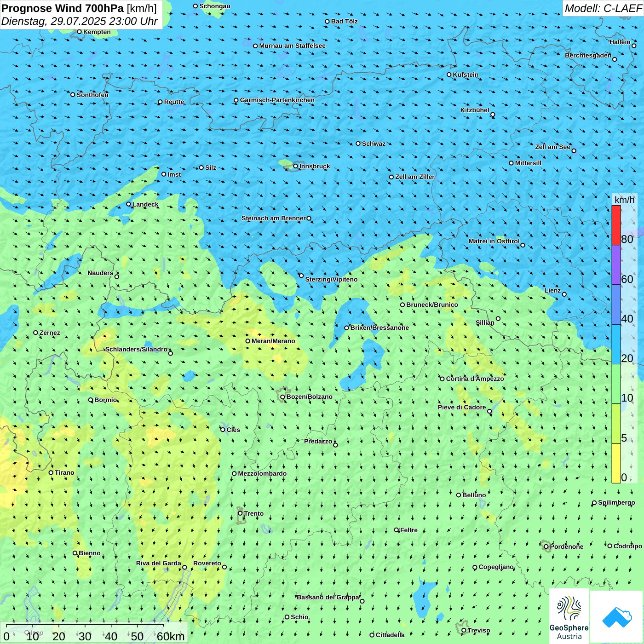Click the Lienz city marker
Image resolution: width=644 pixels, height=644 pixels.
tap(564, 294)
